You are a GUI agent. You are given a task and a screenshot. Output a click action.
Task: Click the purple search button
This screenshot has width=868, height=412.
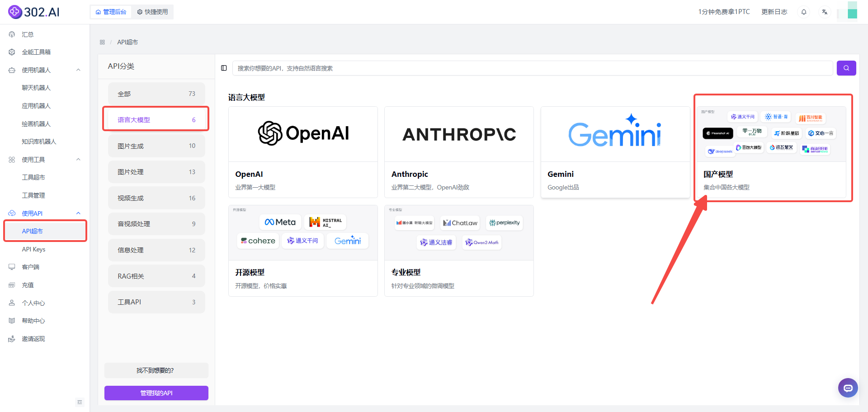[x=846, y=68]
